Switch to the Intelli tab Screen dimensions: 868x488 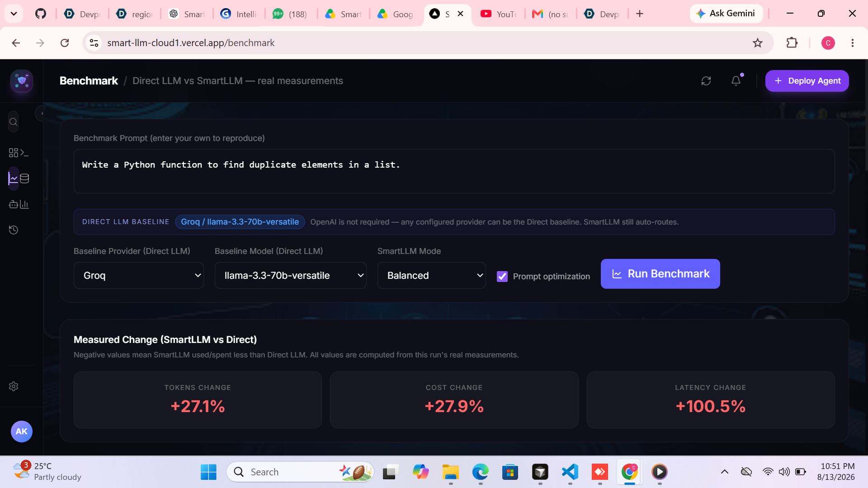pyautogui.click(x=239, y=14)
